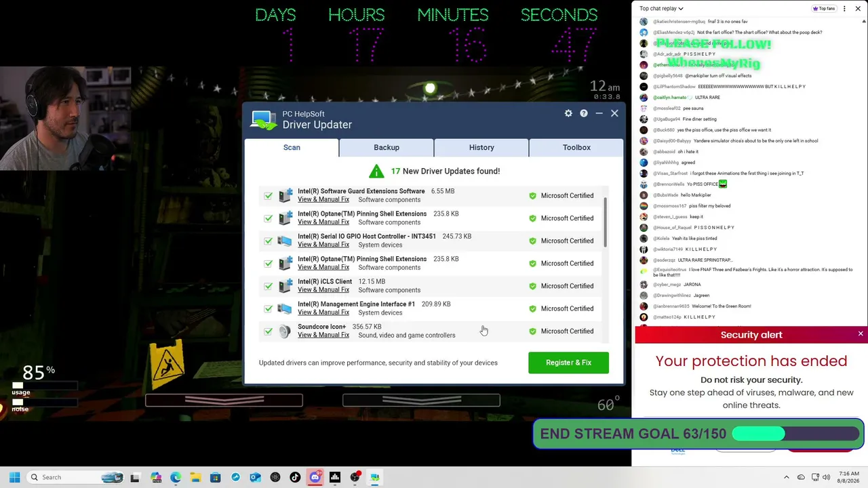The height and width of the screenshot is (488, 868).
Task: Uncheck Intel Software Guard Extensions Software
Action: [x=269, y=196]
